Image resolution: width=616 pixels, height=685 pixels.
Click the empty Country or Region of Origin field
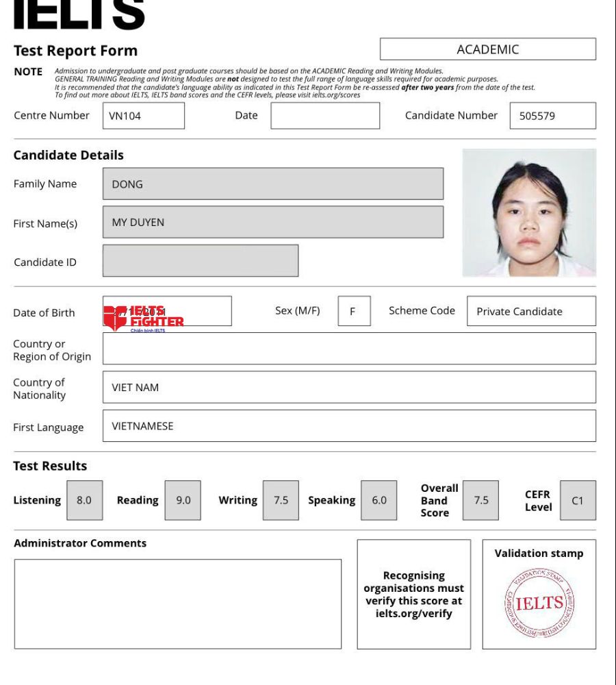coord(349,349)
